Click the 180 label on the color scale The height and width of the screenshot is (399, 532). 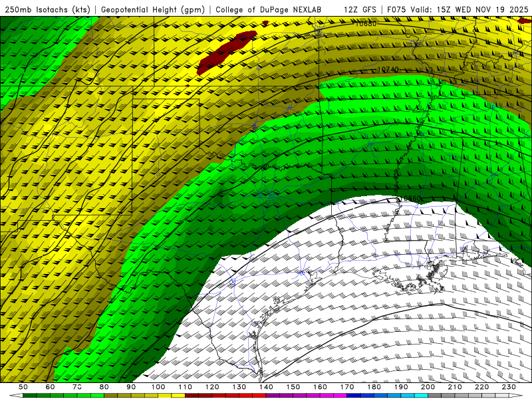point(374,387)
